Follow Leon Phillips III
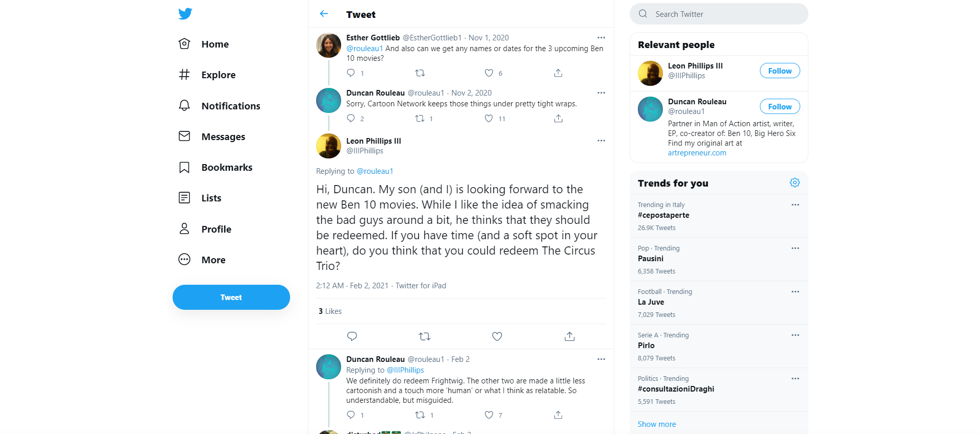The width and height of the screenshot is (980, 434). pos(779,71)
